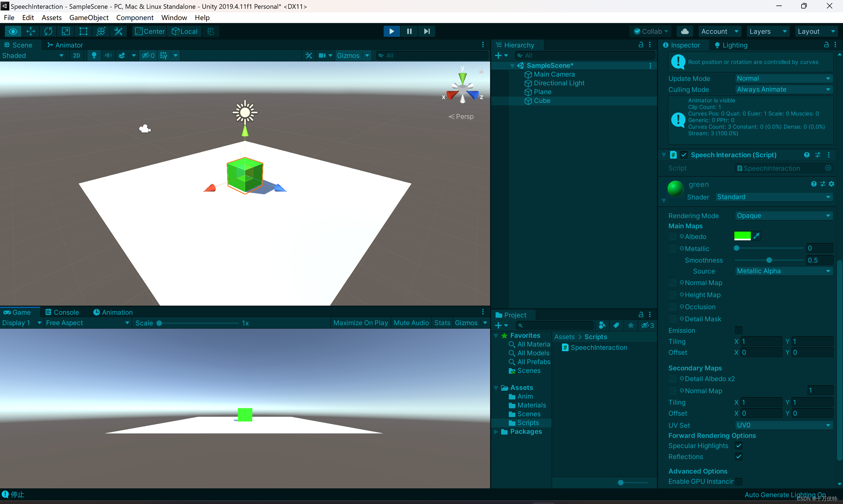Pick Albedo color with eyedropper
Image resolution: width=843 pixels, height=504 pixels.
pos(756,236)
